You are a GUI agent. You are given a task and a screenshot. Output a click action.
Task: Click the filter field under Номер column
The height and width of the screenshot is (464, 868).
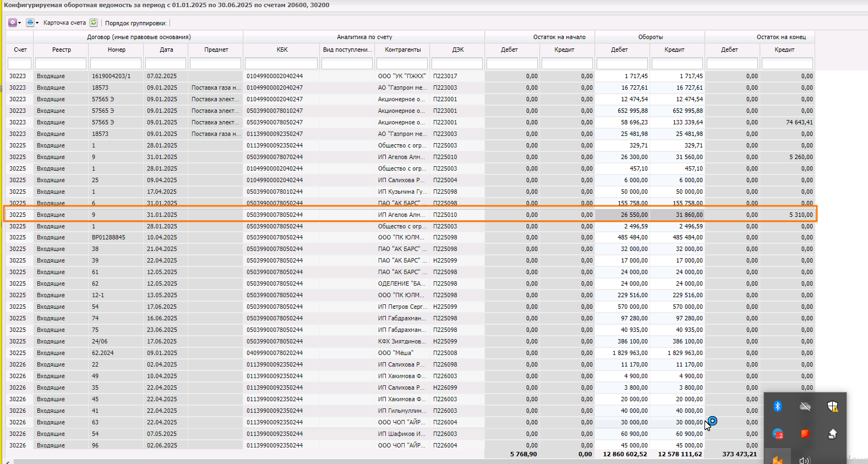(x=116, y=63)
